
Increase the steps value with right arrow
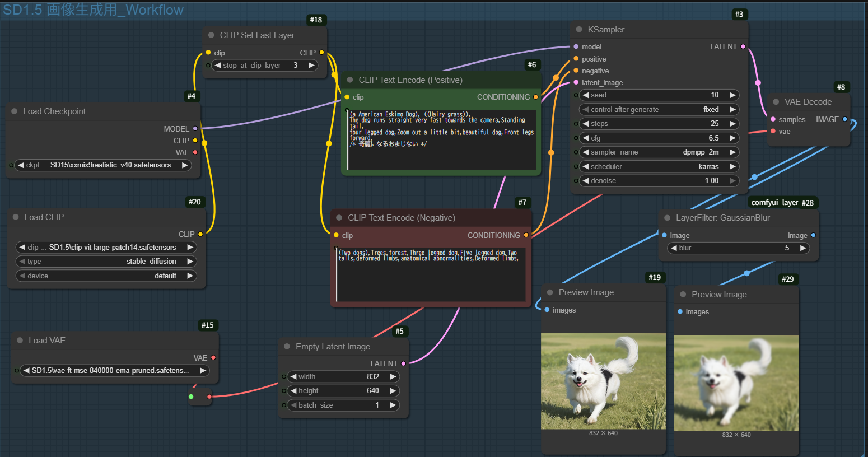pyautogui.click(x=732, y=124)
